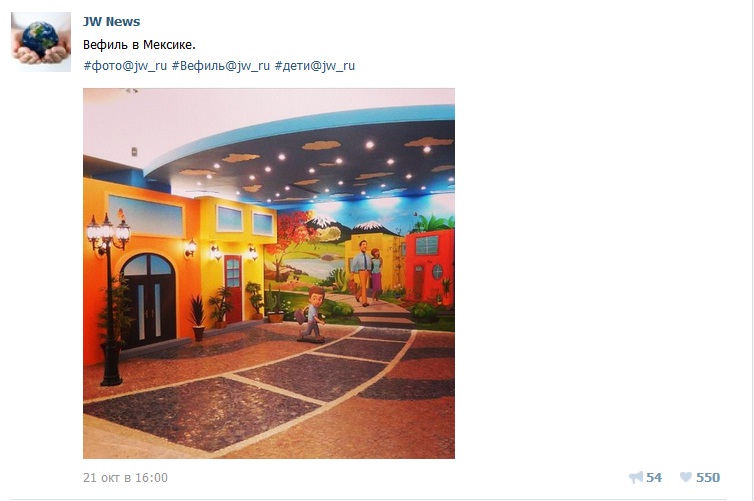
Task: Open hashtag #Вефиль@jw_ru
Action: tap(221, 66)
